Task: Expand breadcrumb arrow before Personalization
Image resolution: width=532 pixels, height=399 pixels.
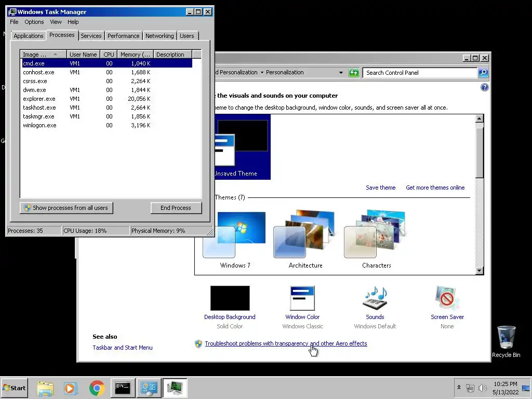Action: (262, 73)
